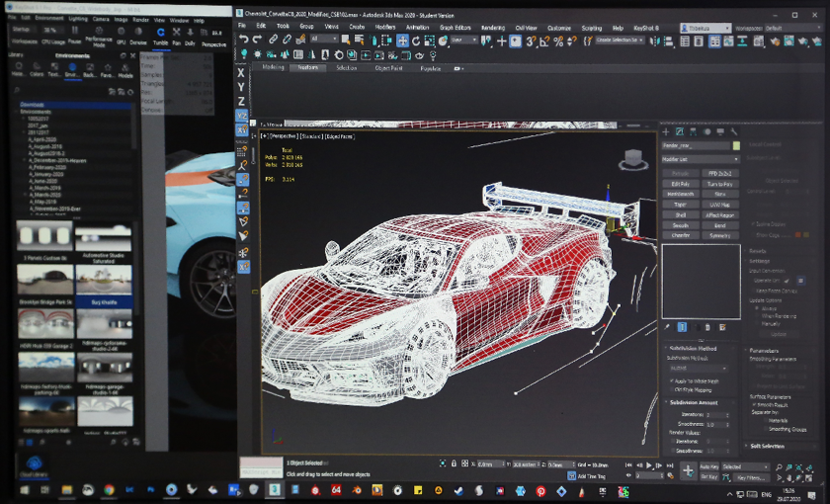The width and height of the screenshot is (830, 504).
Task: Open the Google Chrome taskbar icon
Action: [x=109, y=490]
